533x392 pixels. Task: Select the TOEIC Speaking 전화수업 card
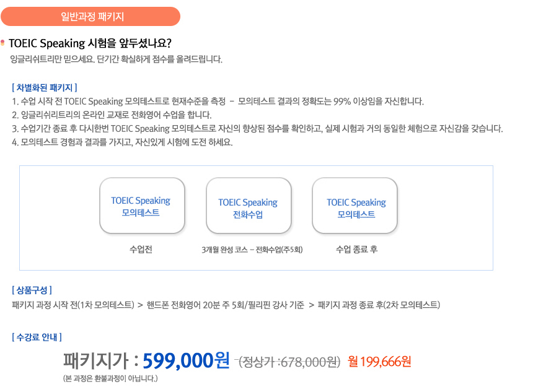[x=249, y=206]
